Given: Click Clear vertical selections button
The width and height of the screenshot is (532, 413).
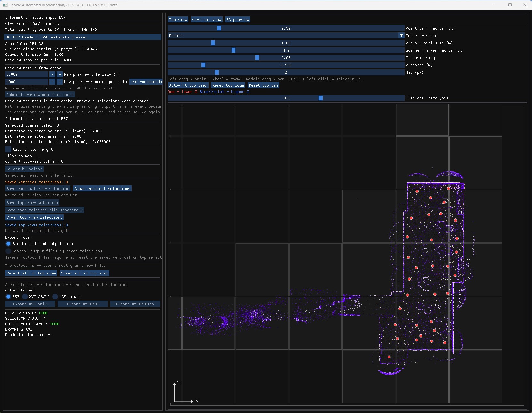Looking at the screenshot, I should click(102, 189).
